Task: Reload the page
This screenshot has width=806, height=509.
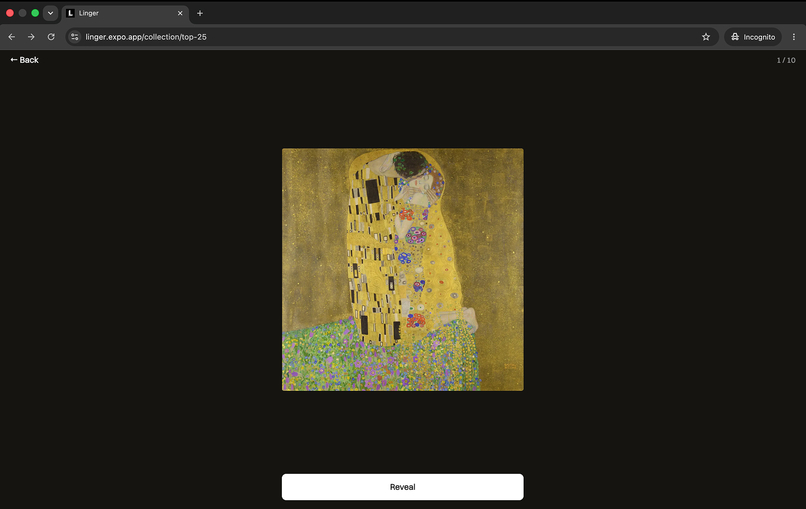Action: point(51,37)
